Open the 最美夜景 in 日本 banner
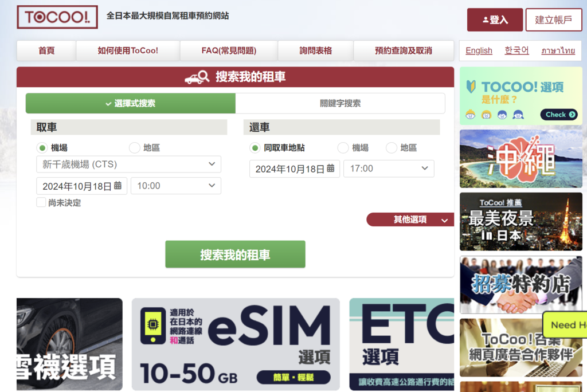Image resolution: width=587 pixels, height=392 pixels. coord(521,222)
